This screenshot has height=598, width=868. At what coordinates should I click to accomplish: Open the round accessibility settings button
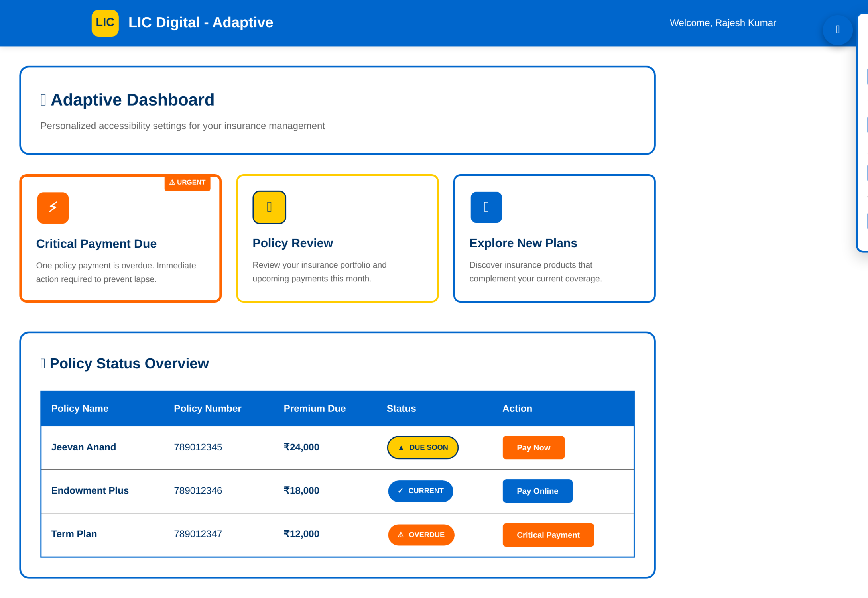[837, 30]
